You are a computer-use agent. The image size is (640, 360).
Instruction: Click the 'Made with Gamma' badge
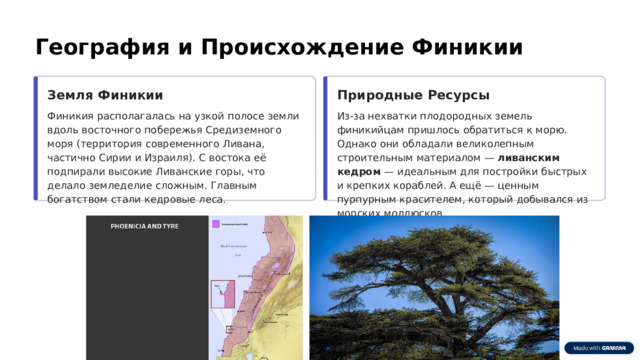pos(599,348)
